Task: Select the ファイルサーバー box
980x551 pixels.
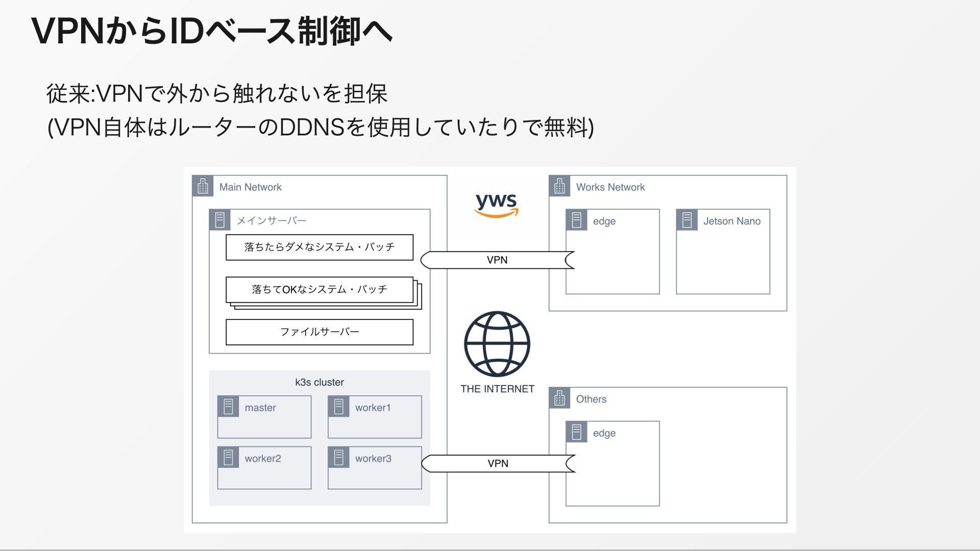Action: (x=320, y=332)
